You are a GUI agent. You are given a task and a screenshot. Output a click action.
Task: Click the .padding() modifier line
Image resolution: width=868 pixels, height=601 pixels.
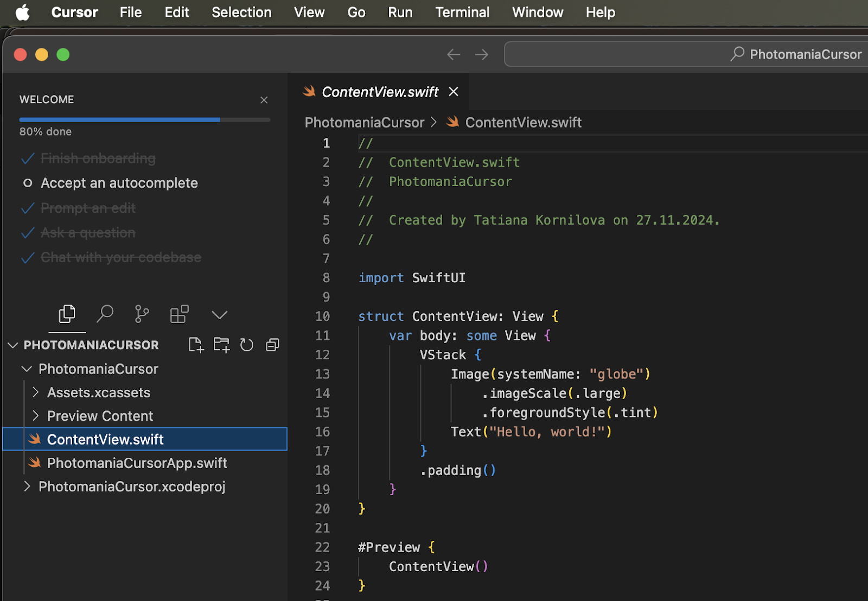[x=458, y=470]
